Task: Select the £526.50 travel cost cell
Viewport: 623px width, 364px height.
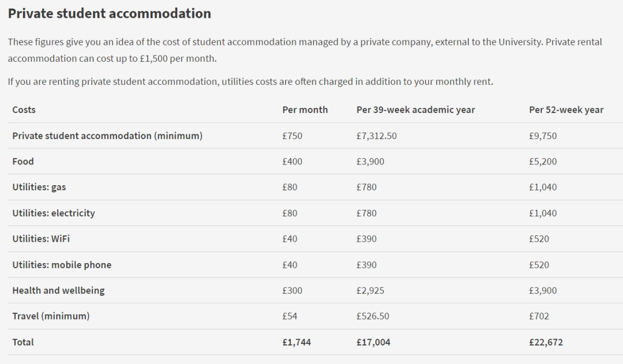Action: (373, 316)
